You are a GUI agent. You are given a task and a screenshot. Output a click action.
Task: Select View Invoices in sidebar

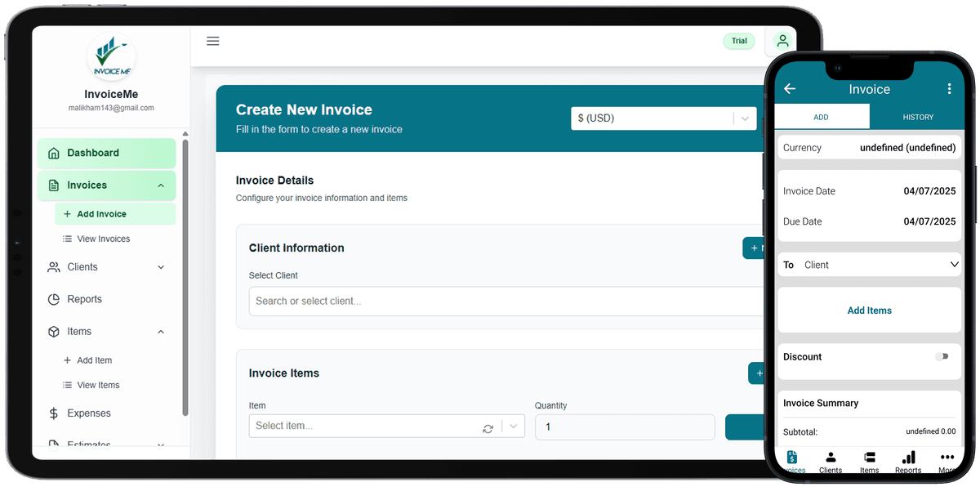click(103, 239)
